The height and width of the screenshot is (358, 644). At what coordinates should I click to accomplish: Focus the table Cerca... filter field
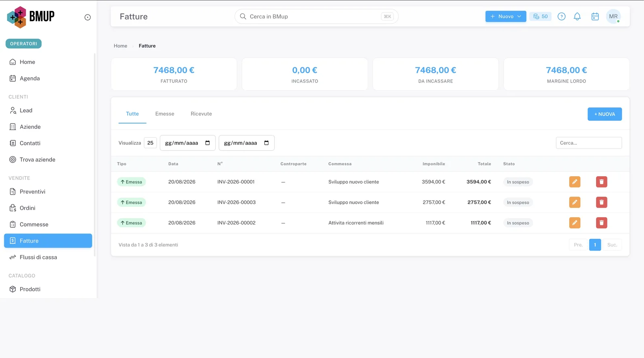[589, 143]
